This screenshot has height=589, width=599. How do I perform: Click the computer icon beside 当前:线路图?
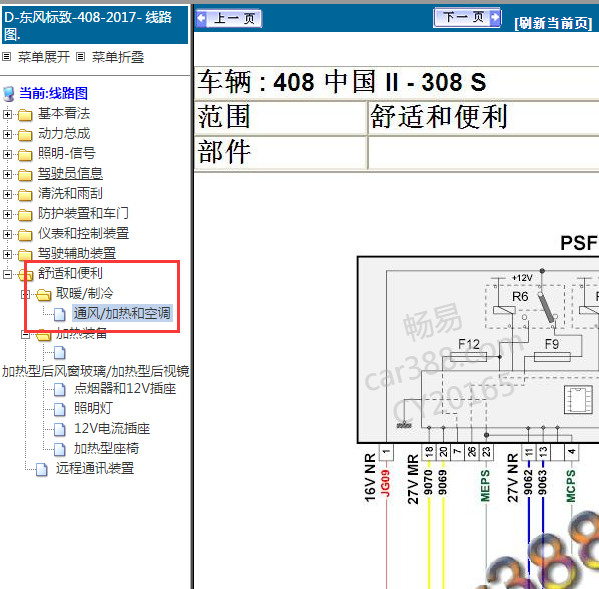[9, 94]
